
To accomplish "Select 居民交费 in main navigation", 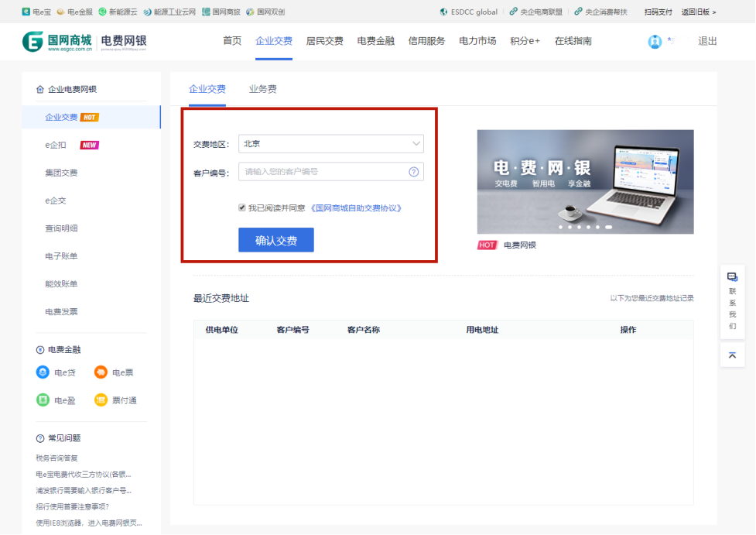I will click(x=324, y=41).
